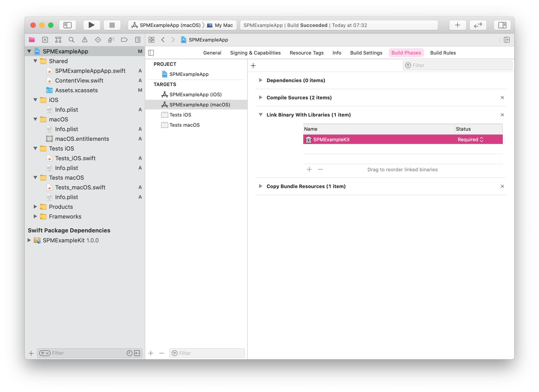Screen dimensions: 539x392
Task: Open the Find navigator magnifier
Action: 72,40
